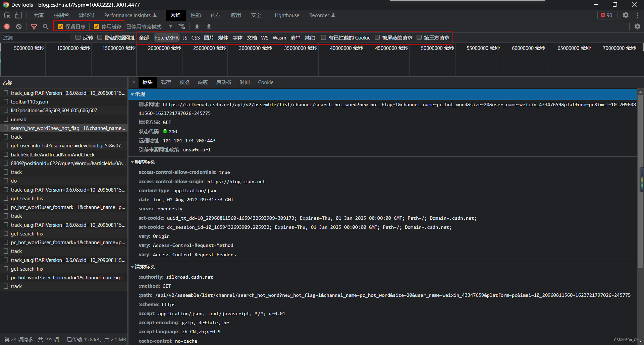Open the 源代码 panel tab
The height and width of the screenshot is (345, 644).
[x=87, y=15]
